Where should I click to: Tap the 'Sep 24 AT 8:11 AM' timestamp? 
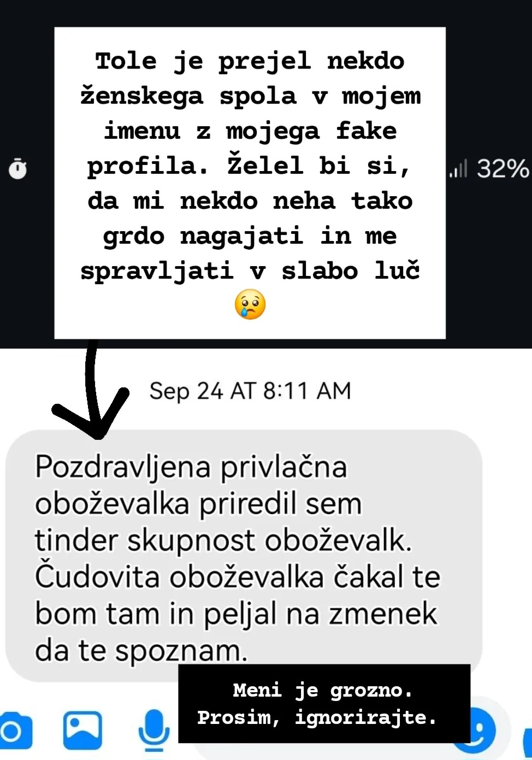(250, 391)
